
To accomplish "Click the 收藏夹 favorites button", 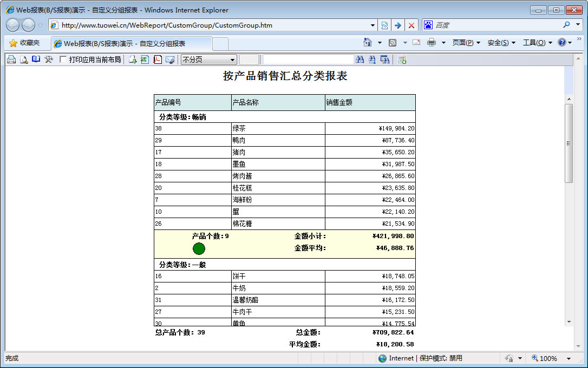I will (x=24, y=43).
